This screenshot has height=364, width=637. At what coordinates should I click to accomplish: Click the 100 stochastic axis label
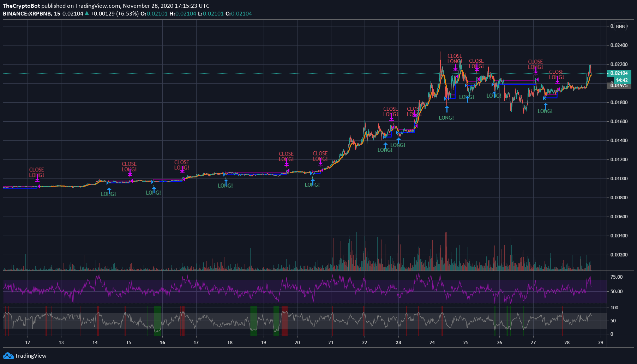tap(614, 308)
